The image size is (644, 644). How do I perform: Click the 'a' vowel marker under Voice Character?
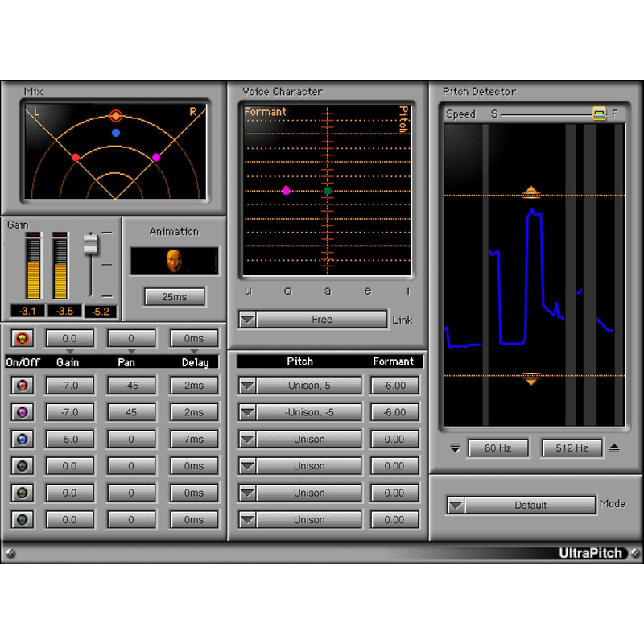328,291
